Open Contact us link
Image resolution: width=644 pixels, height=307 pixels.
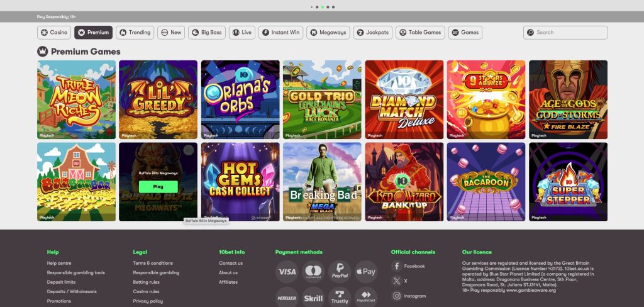coord(231,263)
